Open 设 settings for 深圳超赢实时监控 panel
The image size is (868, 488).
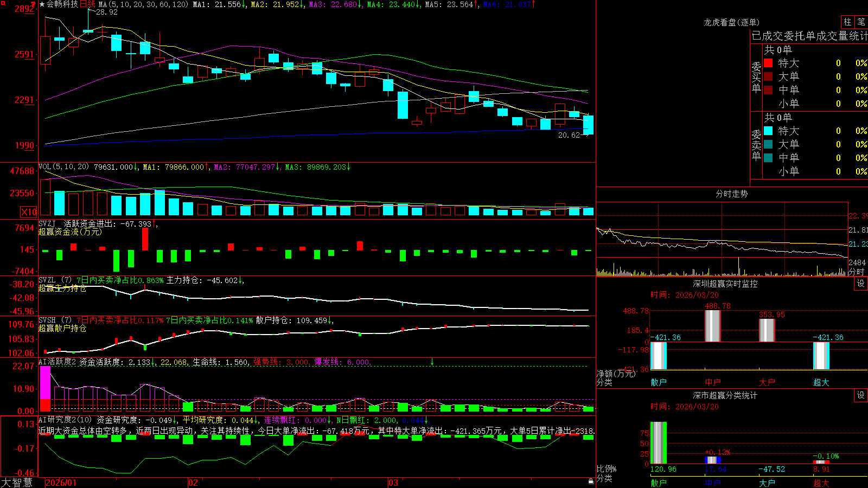tap(861, 284)
